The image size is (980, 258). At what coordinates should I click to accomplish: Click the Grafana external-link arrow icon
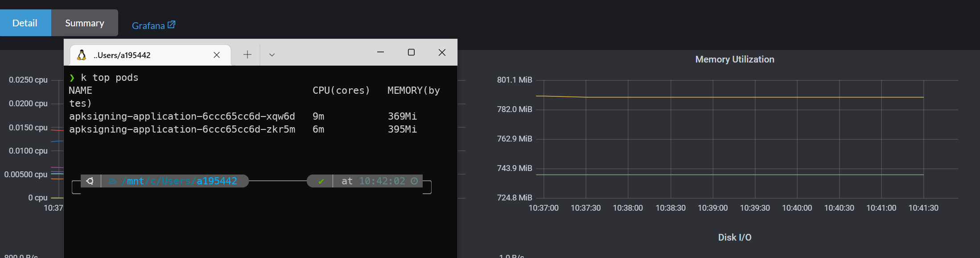[171, 25]
